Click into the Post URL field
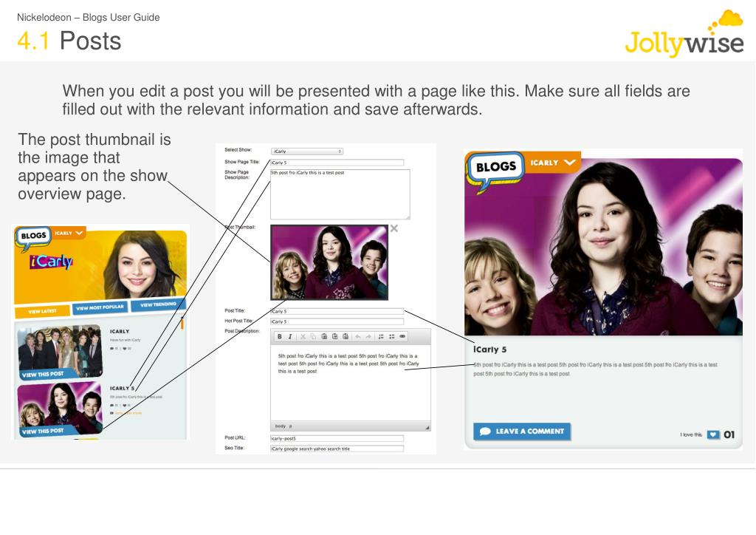The width and height of the screenshot is (756, 535). tap(337, 438)
